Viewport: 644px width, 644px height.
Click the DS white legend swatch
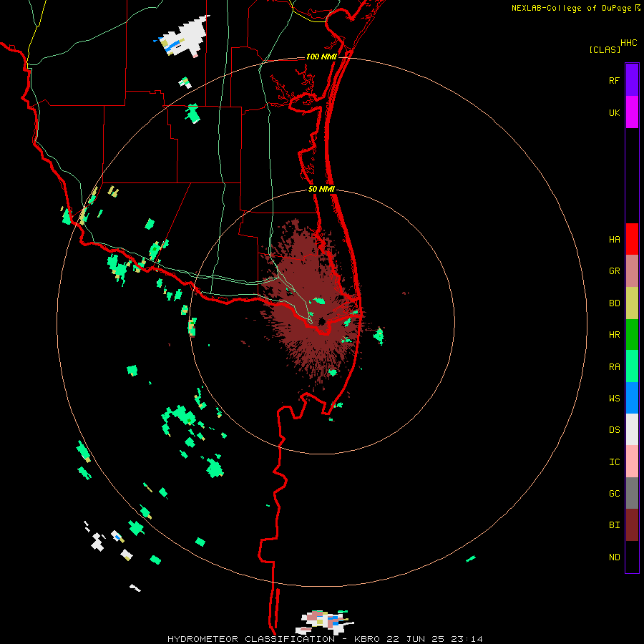point(632,429)
